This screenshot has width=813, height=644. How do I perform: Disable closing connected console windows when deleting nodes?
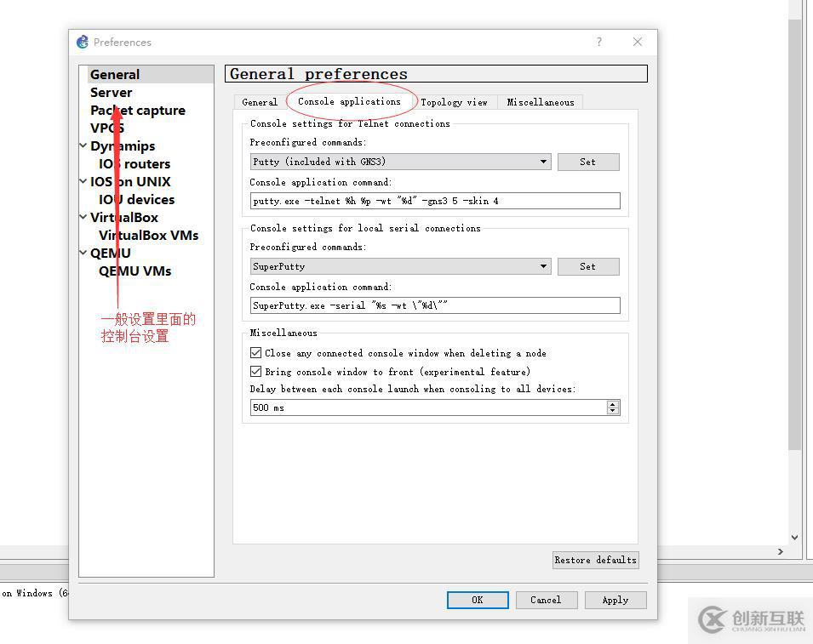point(256,352)
